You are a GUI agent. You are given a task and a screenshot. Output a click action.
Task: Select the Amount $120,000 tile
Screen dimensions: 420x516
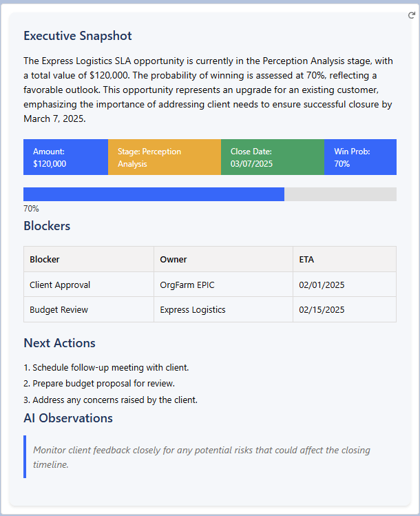point(65,157)
